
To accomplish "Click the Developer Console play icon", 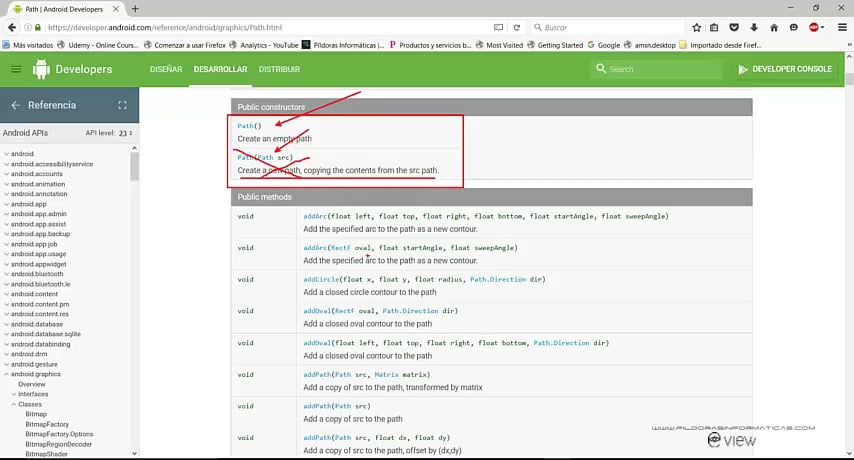I will pos(742,69).
